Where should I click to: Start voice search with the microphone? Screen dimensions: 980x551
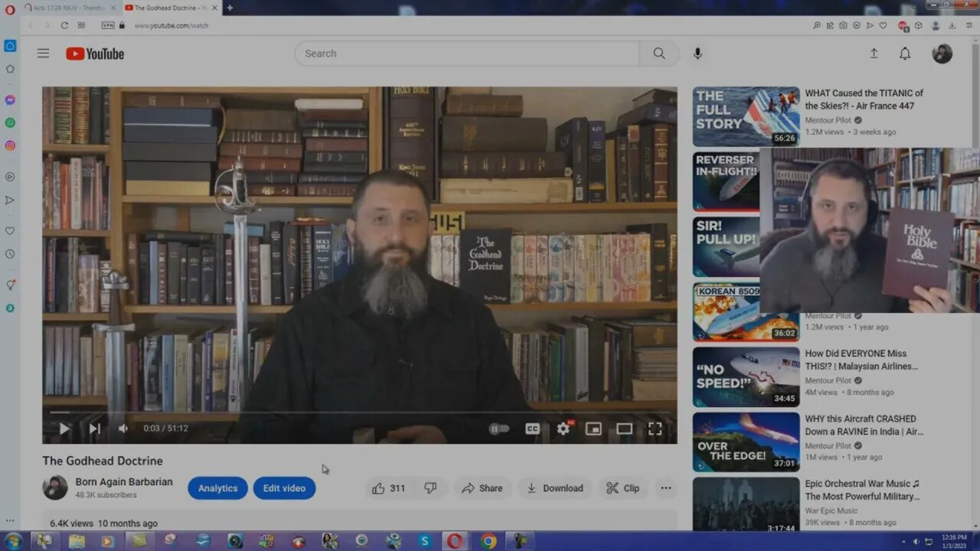pos(697,54)
